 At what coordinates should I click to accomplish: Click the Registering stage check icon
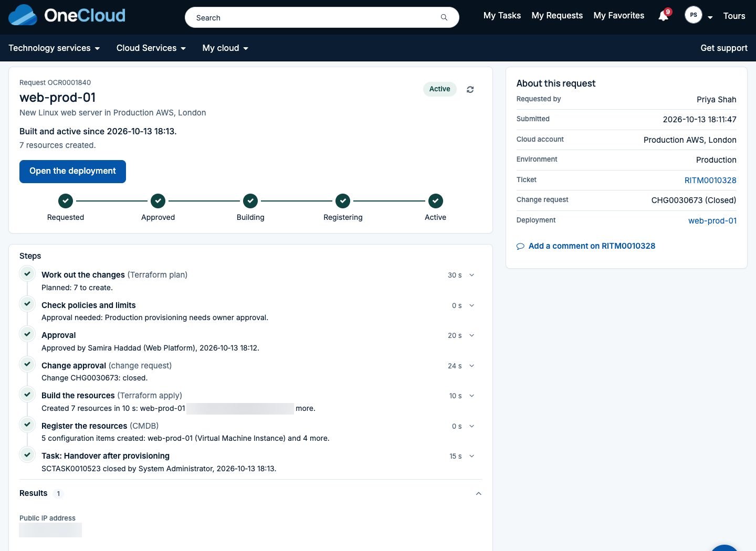[x=343, y=201]
